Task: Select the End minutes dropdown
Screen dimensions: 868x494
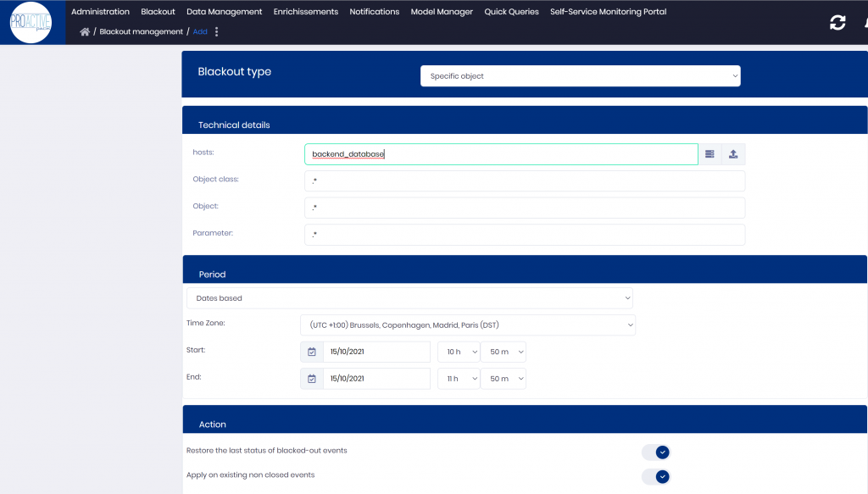Action: coord(504,379)
